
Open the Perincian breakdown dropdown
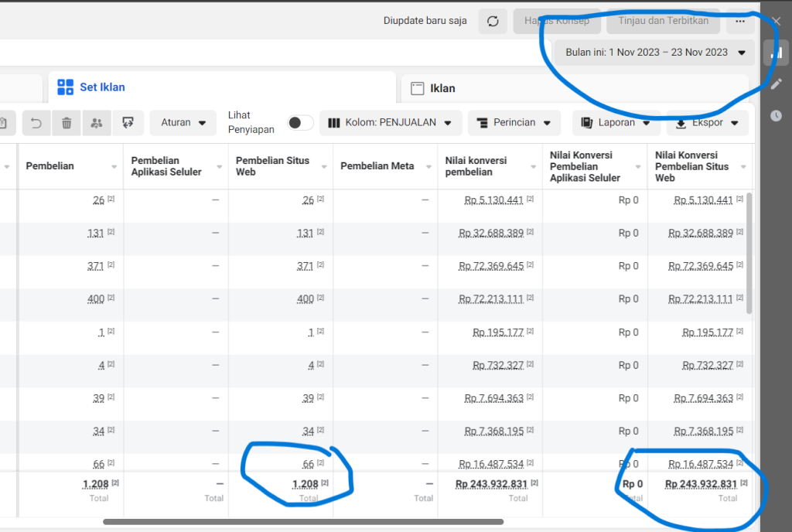[514, 122]
